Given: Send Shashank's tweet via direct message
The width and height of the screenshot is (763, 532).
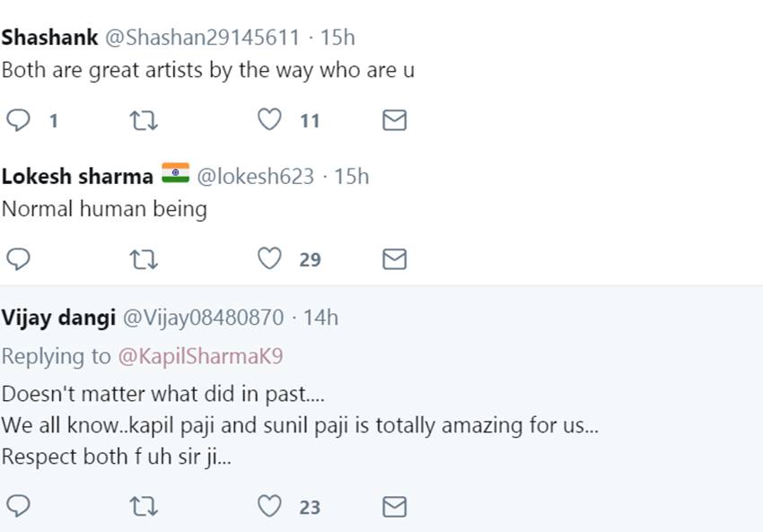Looking at the screenshot, I should 395,119.
